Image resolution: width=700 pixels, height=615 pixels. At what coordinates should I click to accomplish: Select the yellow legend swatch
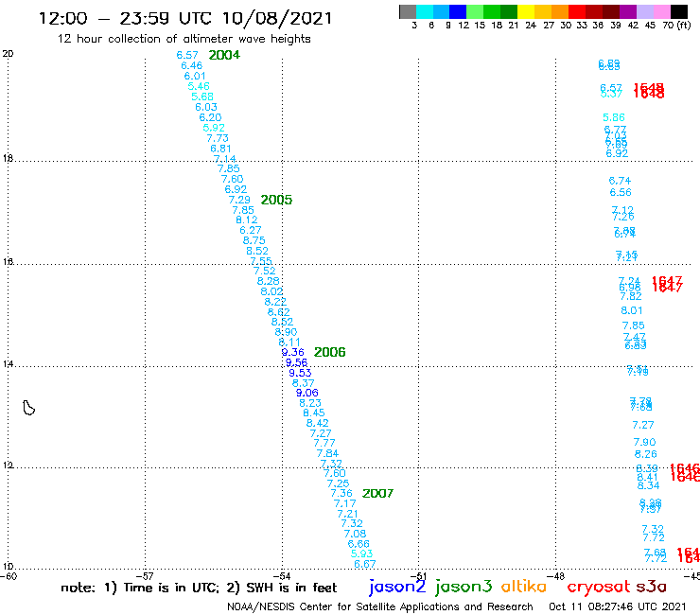pyautogui.click(x=526, y=11)
